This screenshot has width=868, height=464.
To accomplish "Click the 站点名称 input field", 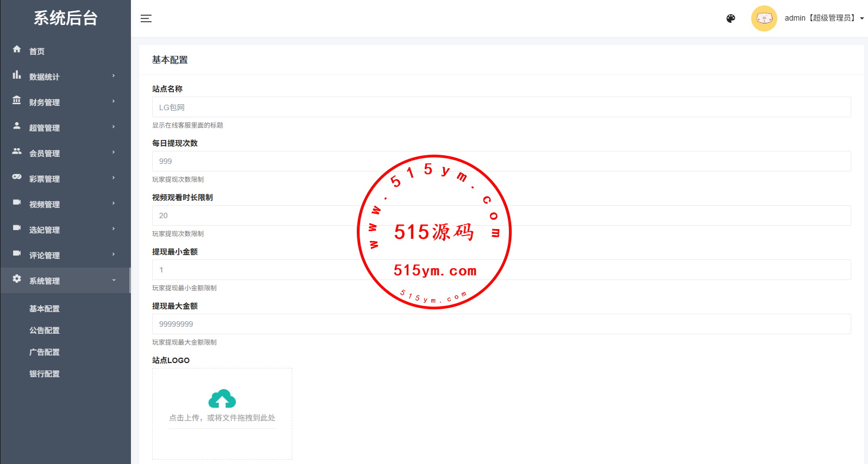I will (501, 107).
